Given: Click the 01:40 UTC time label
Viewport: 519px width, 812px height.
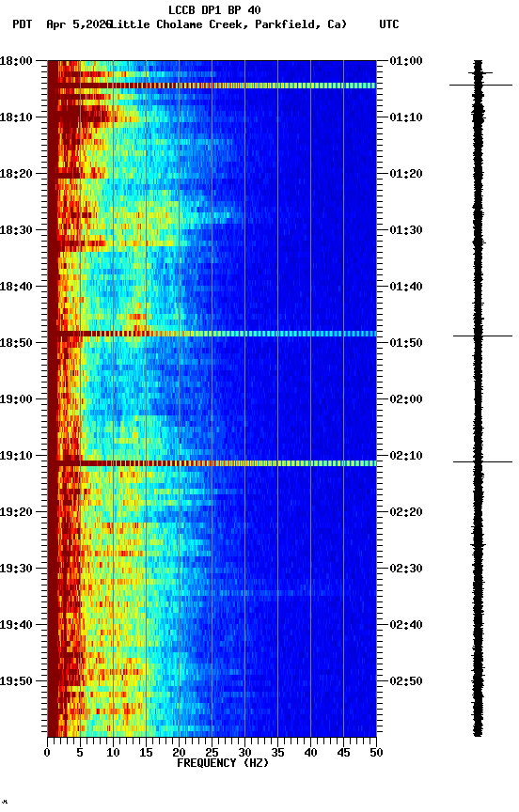Looking at the screenshot, I should 406,287.
